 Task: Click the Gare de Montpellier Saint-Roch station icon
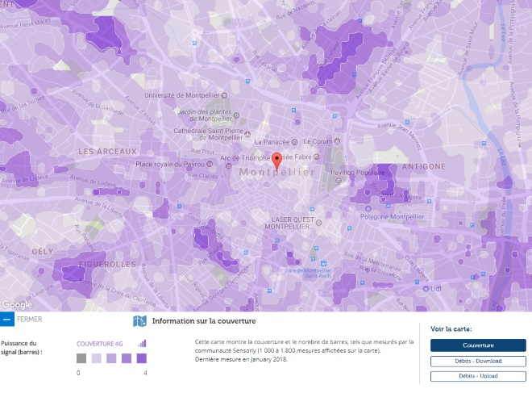(324, 263)
